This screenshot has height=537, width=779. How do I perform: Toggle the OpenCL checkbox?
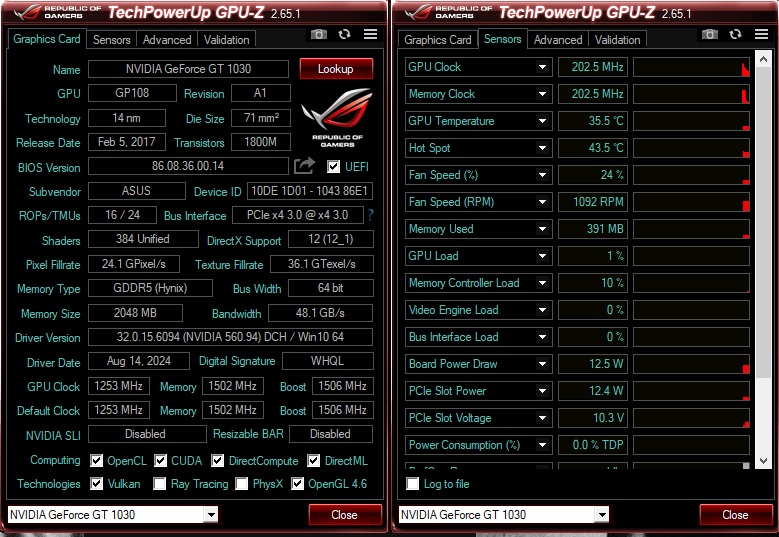click(x=96, y=460)
